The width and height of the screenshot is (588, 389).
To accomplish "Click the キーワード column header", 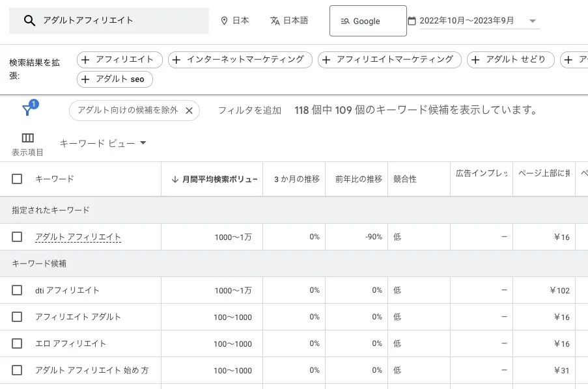I will coord(55,179).
